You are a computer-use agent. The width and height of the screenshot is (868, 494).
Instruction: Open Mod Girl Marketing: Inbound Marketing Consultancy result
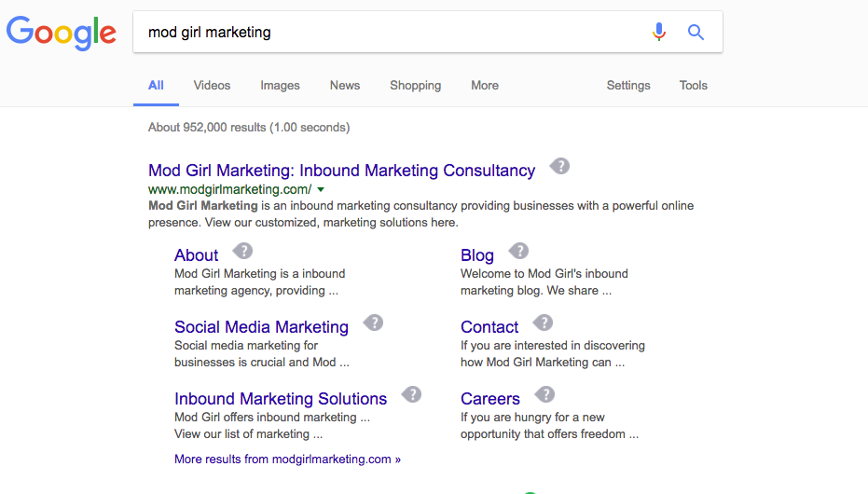tap(341, 171)
